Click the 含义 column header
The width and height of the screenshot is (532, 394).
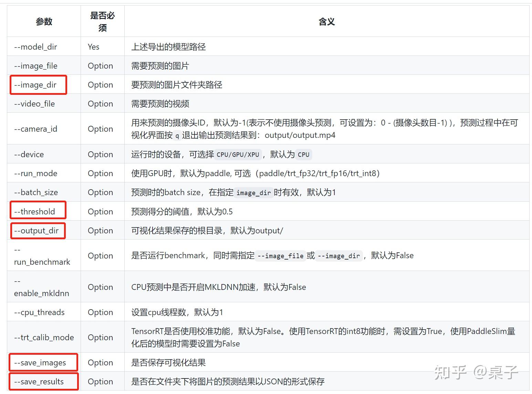click(326, 21)
